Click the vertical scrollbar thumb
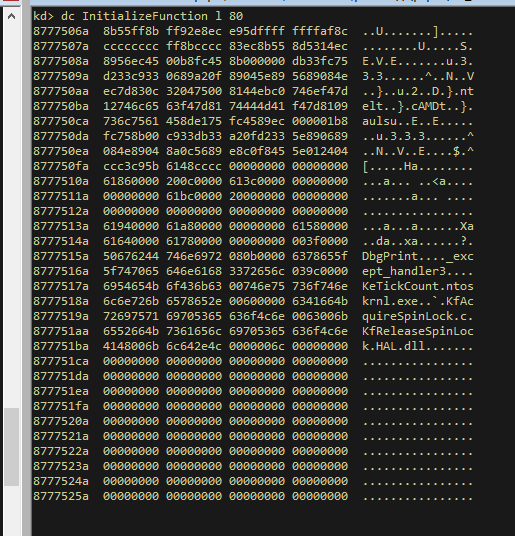This screenshot has width=515, height=536. [11, 446]
